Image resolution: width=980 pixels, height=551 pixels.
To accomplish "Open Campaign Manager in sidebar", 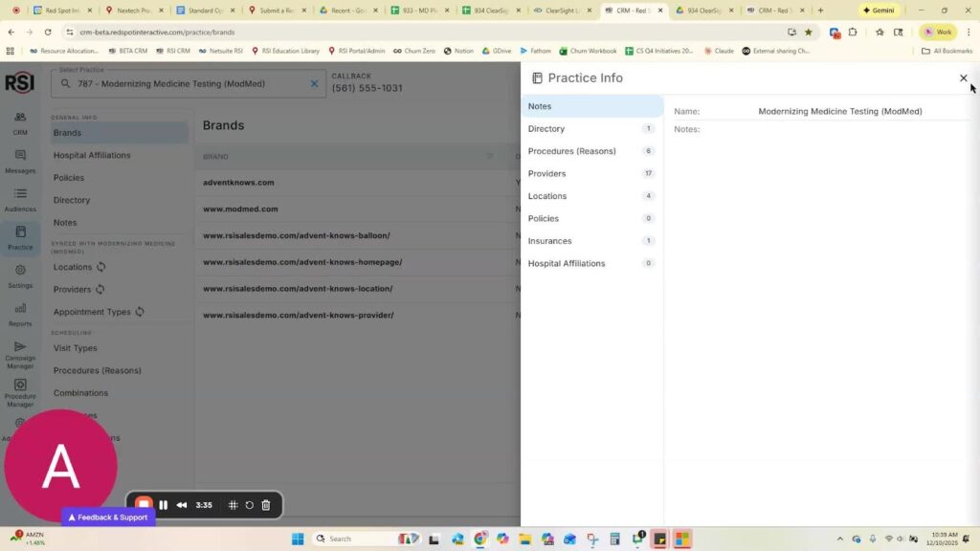I will 20,348.
